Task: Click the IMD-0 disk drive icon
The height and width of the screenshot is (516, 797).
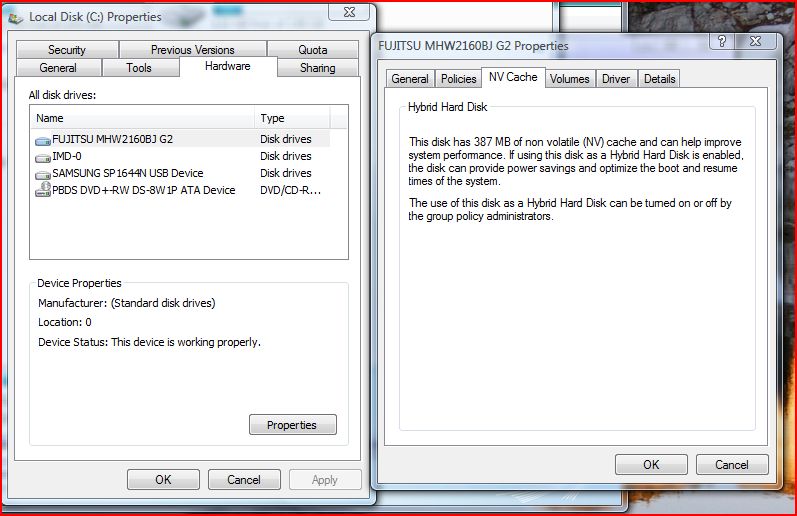Action: [x=43, y=158]
